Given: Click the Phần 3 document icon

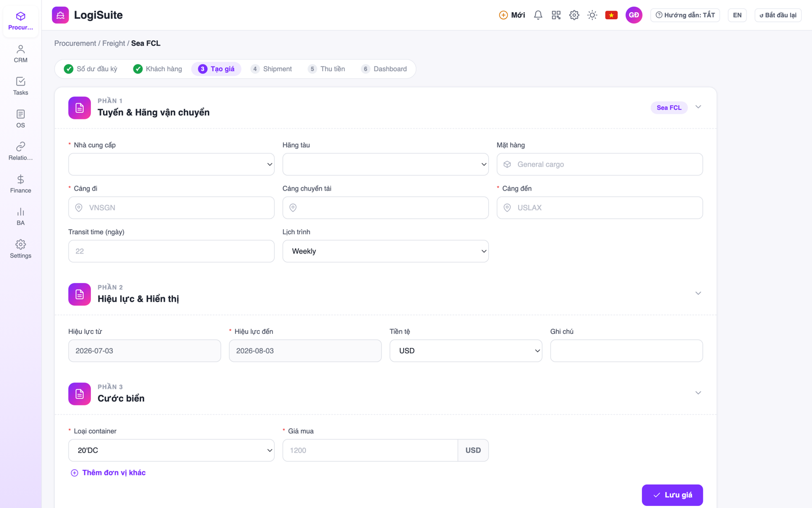Looking at the screenshot, I should (80, 394).
